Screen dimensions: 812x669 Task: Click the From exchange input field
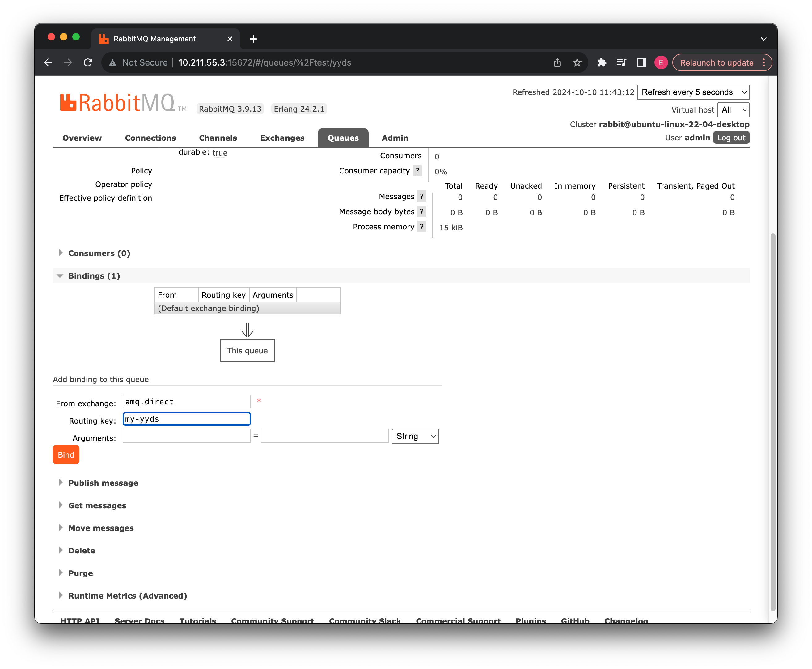[x=186, y=402]
